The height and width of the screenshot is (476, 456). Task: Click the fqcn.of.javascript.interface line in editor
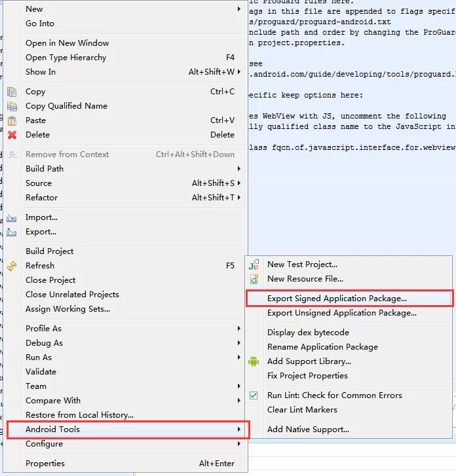352,147
